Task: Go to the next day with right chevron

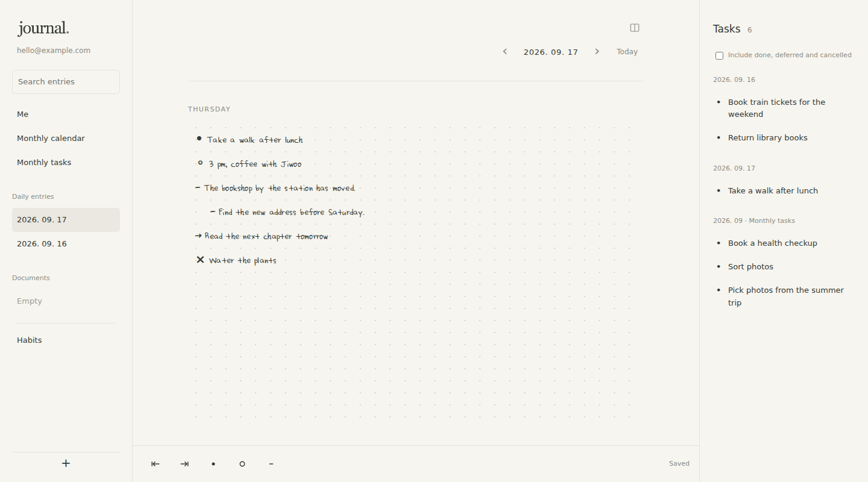Action: 597,52
